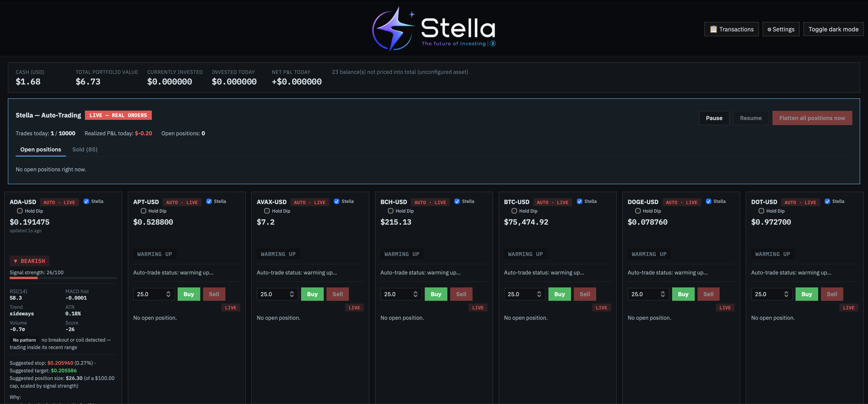This screenshot has width=868, height=404.
Task: Click the BTC-USD price $75,474.92
Action: pyautogui.click(x=526, y=222)
